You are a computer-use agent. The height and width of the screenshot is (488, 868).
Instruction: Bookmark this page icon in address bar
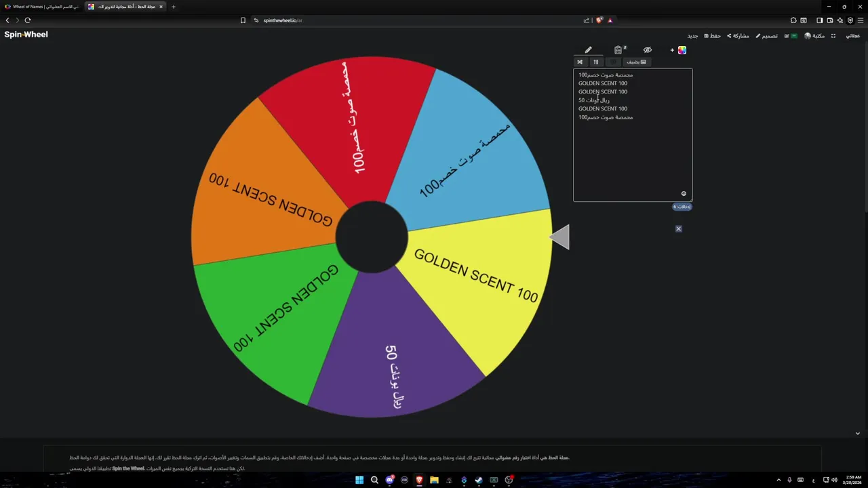pyautogui.click(x=243, y=20)
